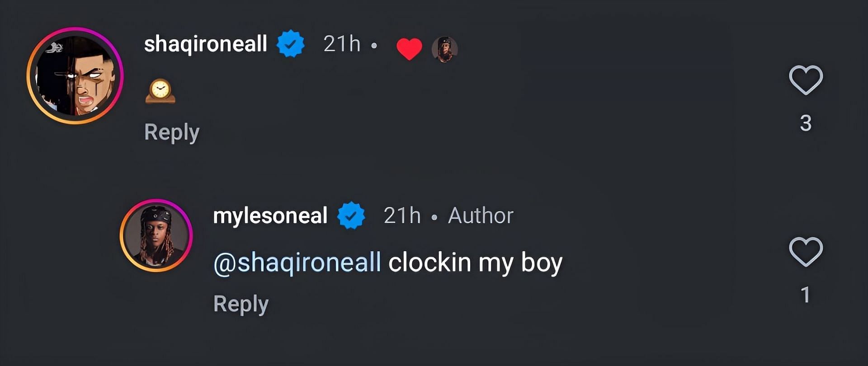Click the "clockin my boy" reply text

(475, 263)
